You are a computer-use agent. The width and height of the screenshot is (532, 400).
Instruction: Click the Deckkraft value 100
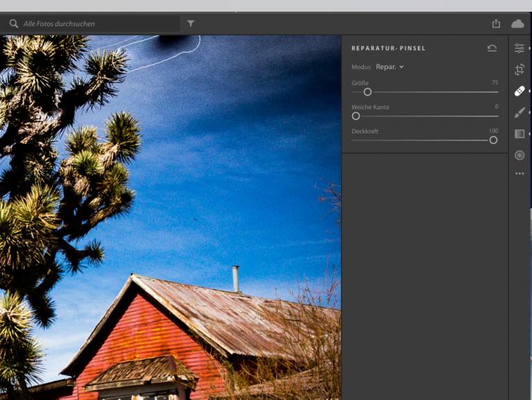tap(493, 131)
